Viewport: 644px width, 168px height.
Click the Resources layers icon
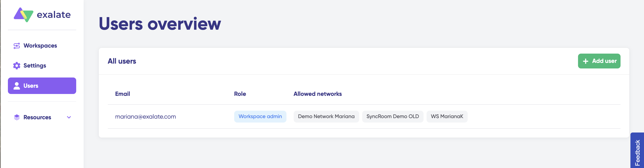click(17, 117)
